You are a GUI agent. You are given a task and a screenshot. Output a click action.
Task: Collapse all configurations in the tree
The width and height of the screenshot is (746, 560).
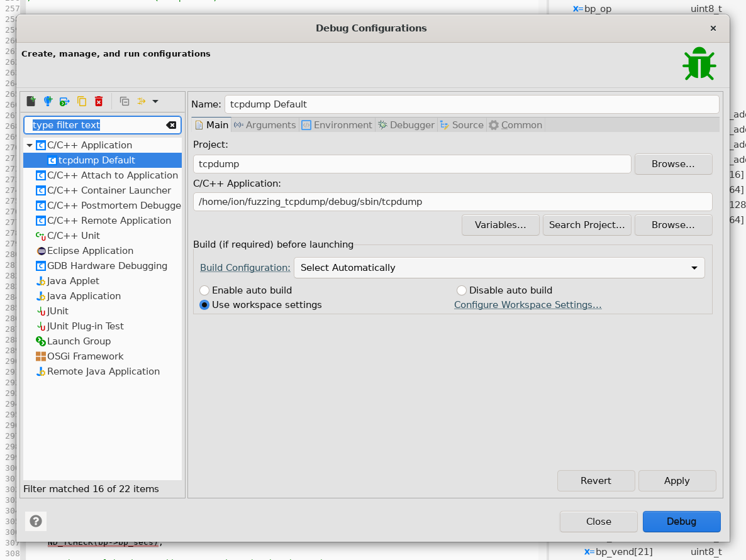124,101
